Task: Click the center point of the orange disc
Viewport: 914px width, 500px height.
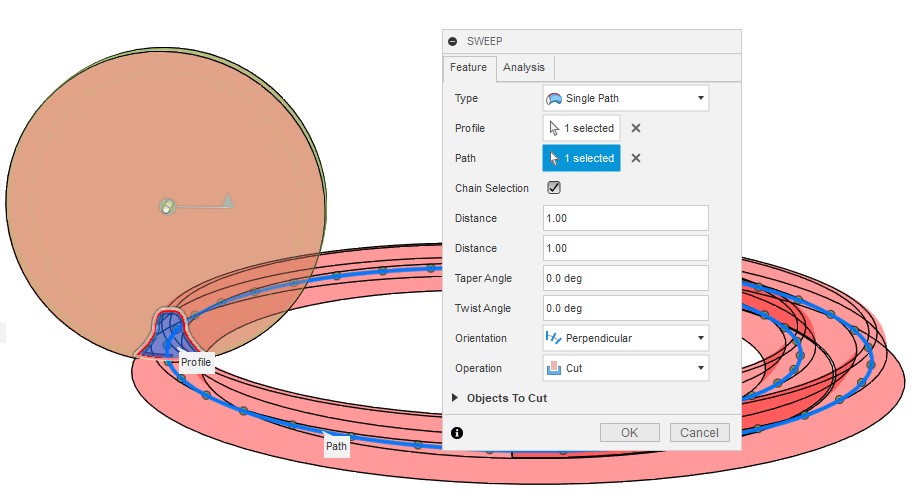Action: coord(168,207)
